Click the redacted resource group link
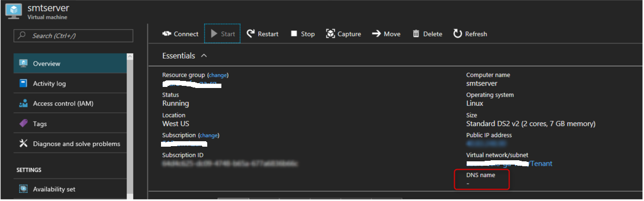This screenshot has height=201, width=644. click(x=192, y=85)
